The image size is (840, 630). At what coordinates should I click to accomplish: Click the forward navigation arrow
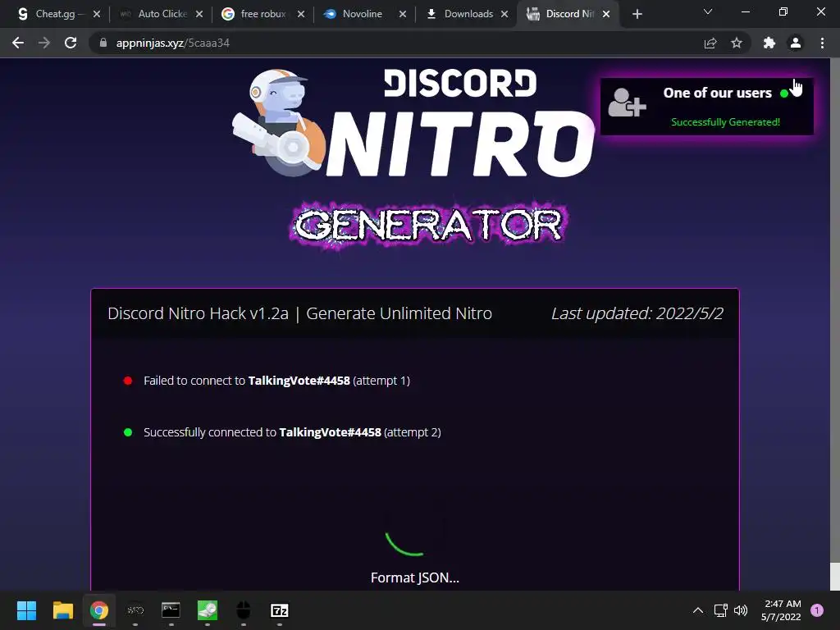point(44,43)
